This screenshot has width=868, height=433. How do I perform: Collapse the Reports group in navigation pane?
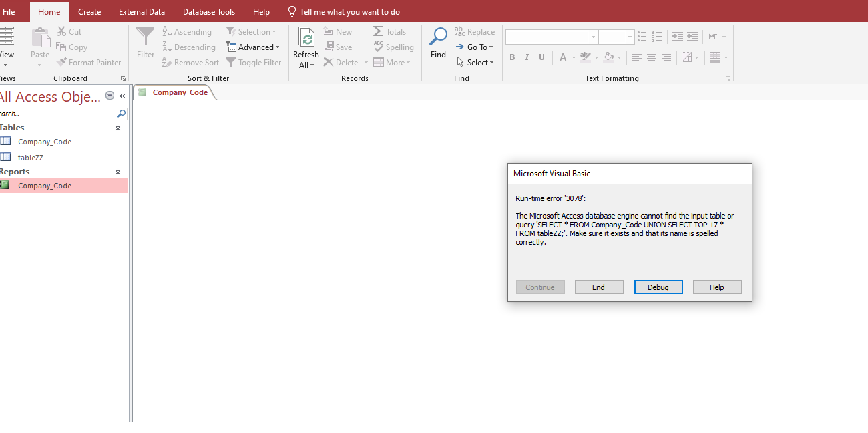point(118,172)
